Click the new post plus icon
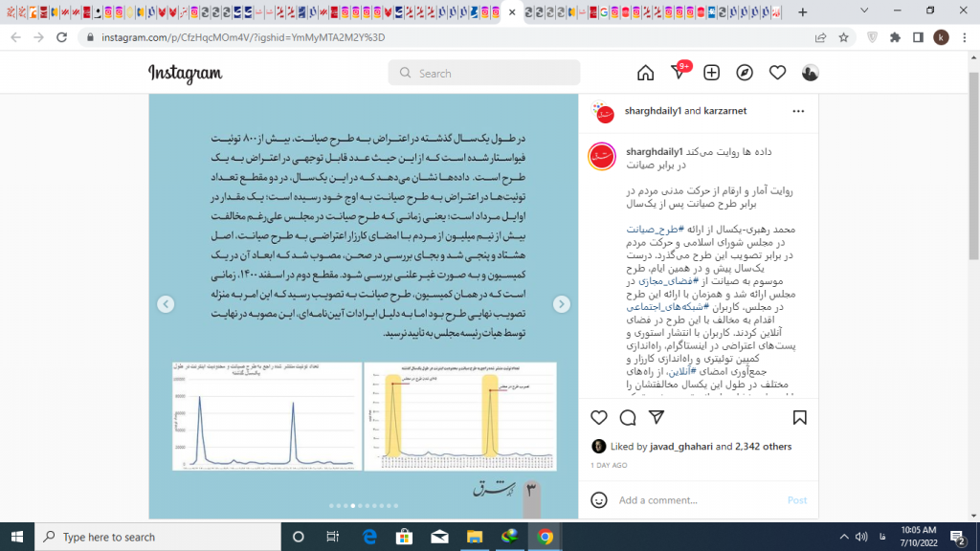Image resolution: width=980 pixels, height=551 pixels. 711,74
